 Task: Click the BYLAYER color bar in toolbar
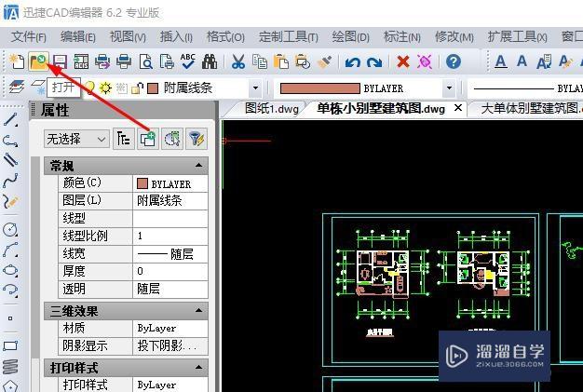click(x=320, y=88)
